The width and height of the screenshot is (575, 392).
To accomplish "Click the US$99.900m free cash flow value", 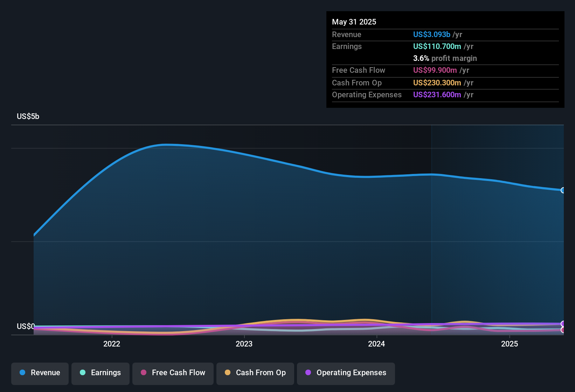I will click(x=435, y=70).
